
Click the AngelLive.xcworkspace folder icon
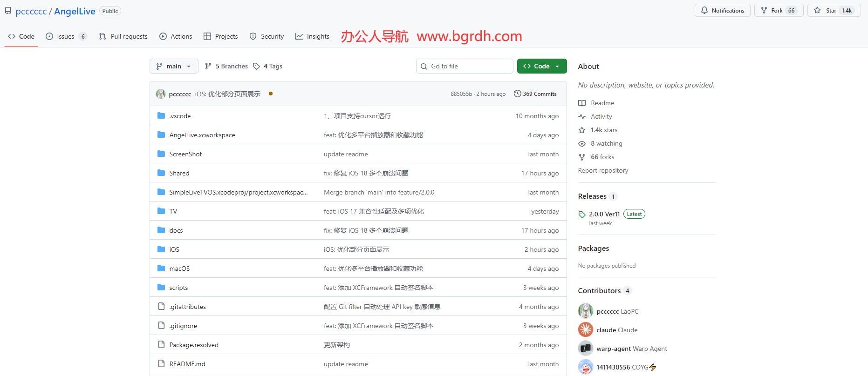pos(161,134)
